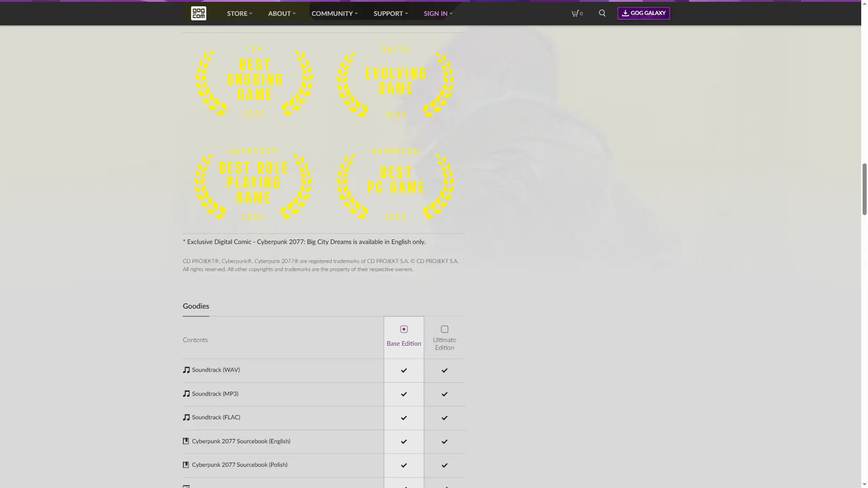This screenshot has width=868, height=488.
Task: Click the Best Ongoing Game award laurel
Action: pyautogui.click(x=254, y=81)
